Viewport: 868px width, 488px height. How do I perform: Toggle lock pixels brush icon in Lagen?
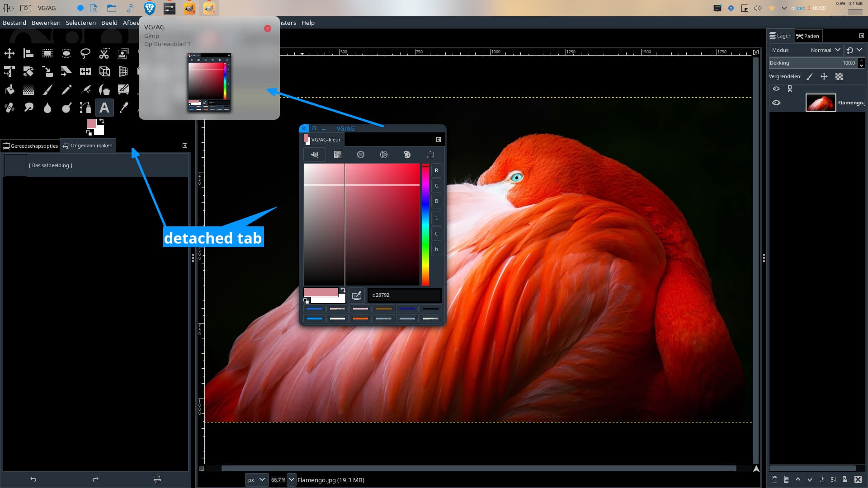pos(810,76)
